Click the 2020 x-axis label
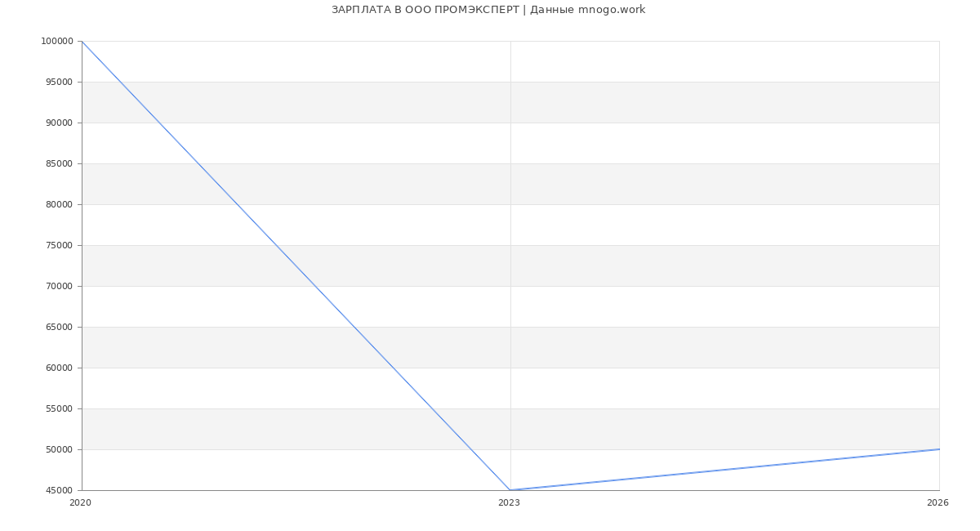 (x=80, y=503)
